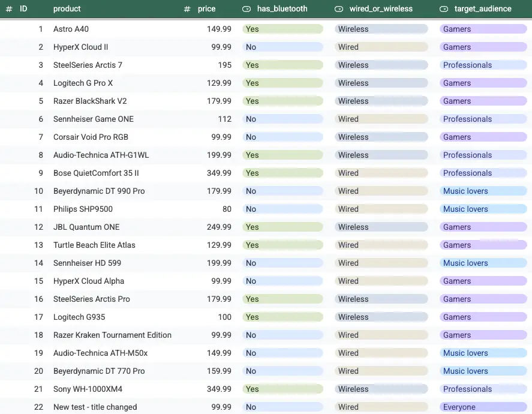This screenshot has height=414, width=532.
Task: Select the Sennheiser HD 599 cell
Action: pyautogui.click(x=87, y=263)
